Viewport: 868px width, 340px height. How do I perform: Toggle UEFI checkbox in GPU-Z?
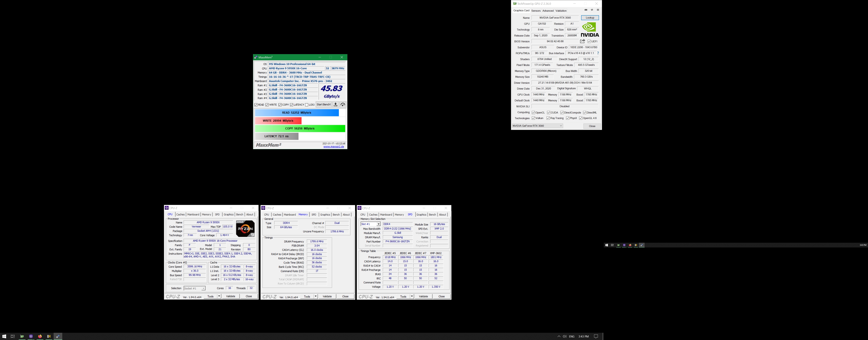click(589, 42)
